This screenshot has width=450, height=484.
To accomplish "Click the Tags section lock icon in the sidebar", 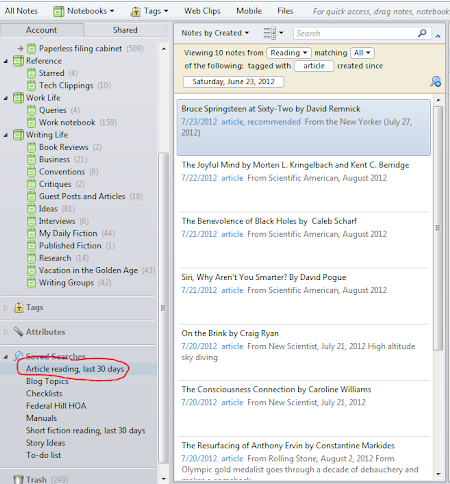I will [x=19, y=307].
